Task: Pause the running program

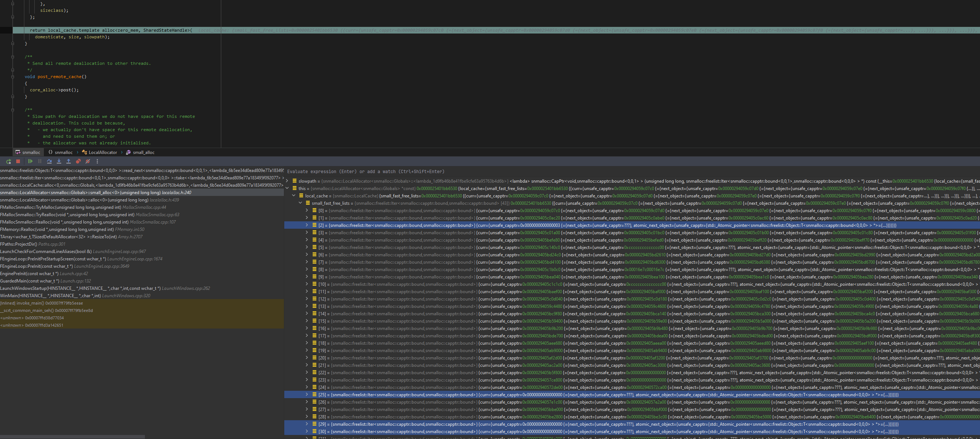Action: click(x=39, y=161)
